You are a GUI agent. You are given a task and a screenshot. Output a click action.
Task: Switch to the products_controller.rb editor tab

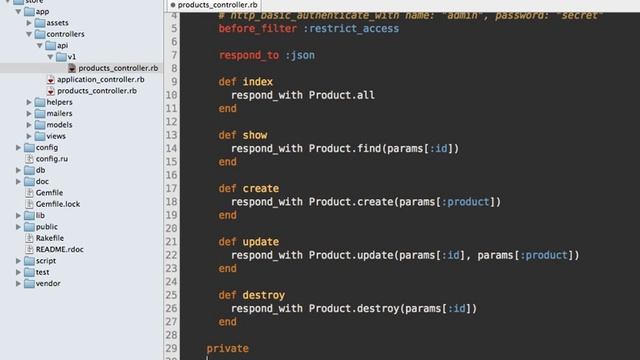214,5
